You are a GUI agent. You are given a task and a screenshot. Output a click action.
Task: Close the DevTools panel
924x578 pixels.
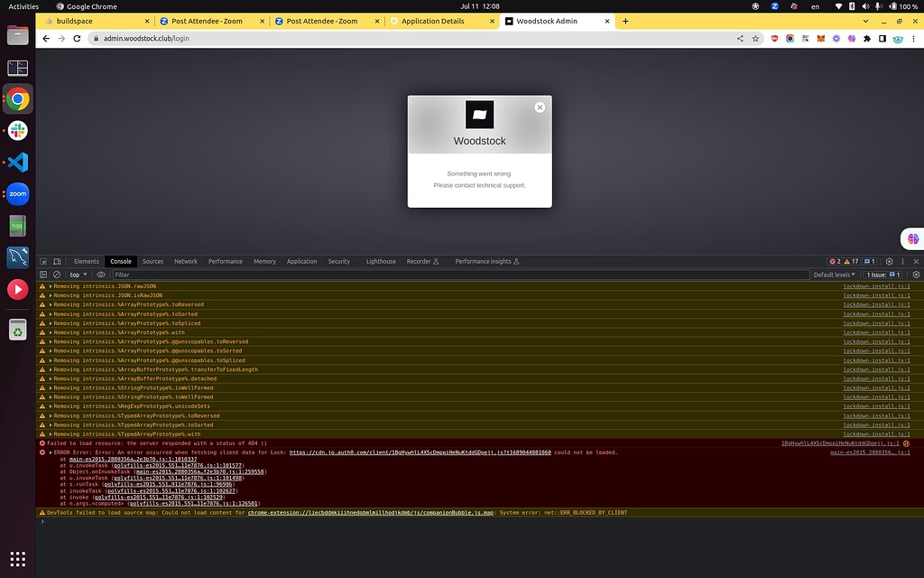(x=916, y=261)
